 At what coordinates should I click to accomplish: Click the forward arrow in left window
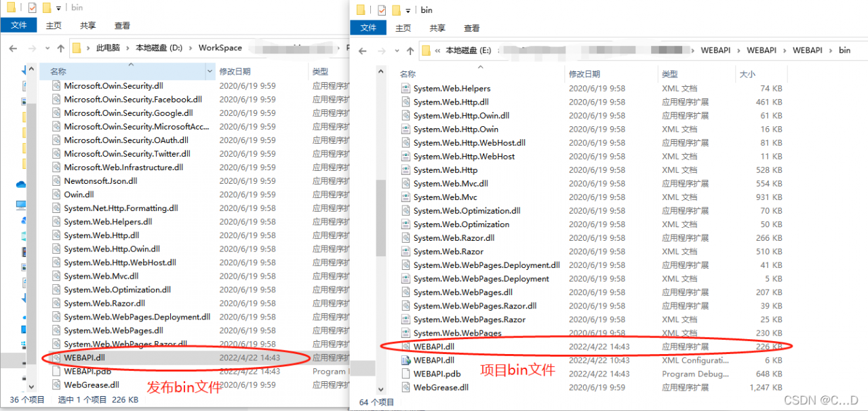coord(31,48)
